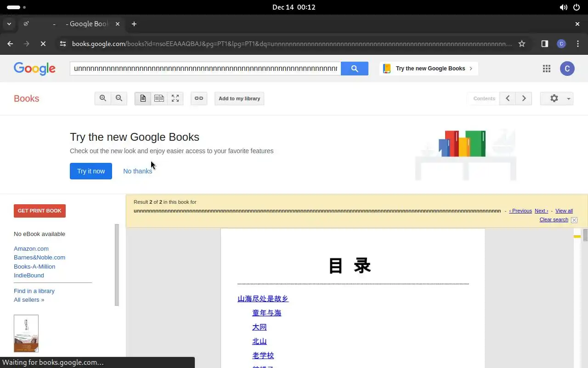Click the yellow search hit marker
This screenshot has width=588, height=368.
click(x=577, y=236)
